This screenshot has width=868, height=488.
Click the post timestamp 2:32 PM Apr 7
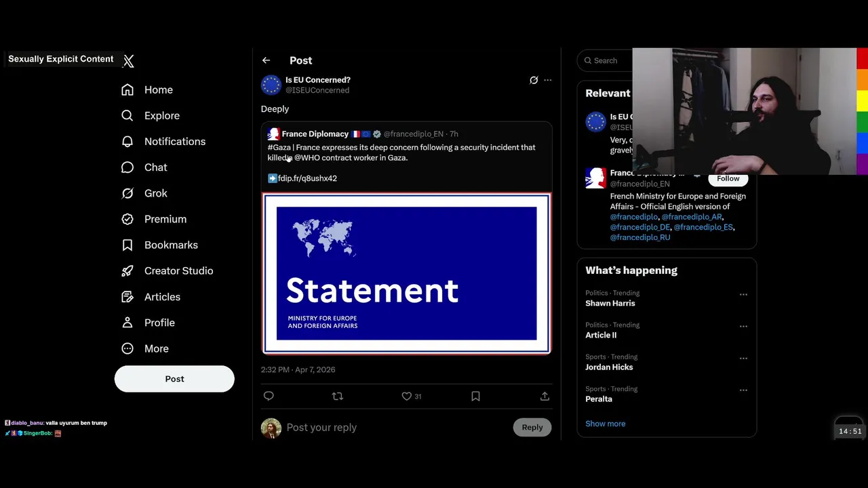coord(298,370)
